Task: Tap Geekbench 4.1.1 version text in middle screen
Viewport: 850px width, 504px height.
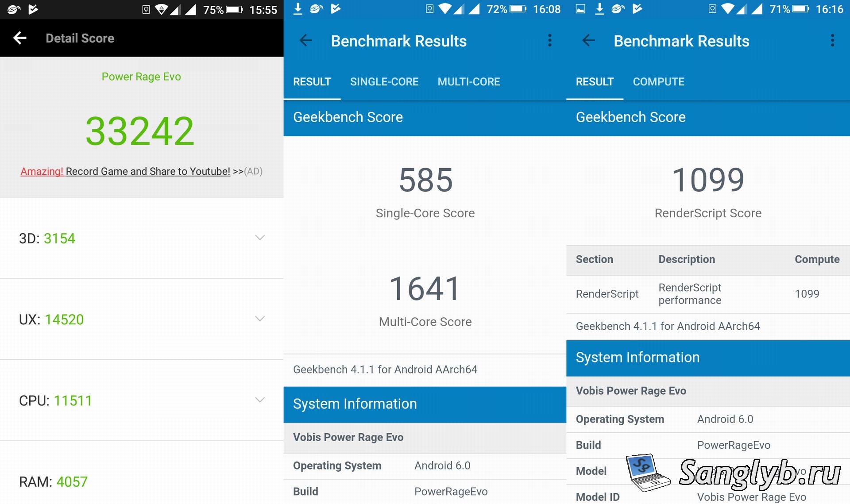Action: (x=385, y=369)
